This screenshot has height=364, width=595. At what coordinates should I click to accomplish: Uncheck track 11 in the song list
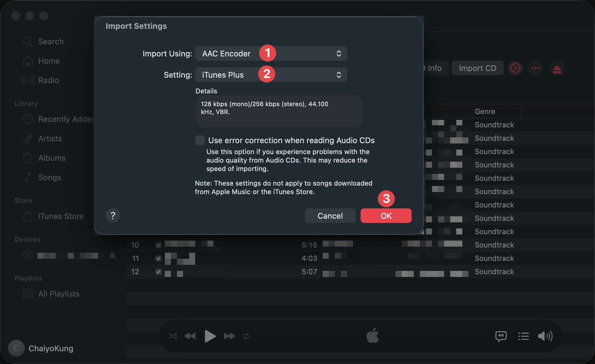(158, 258)
